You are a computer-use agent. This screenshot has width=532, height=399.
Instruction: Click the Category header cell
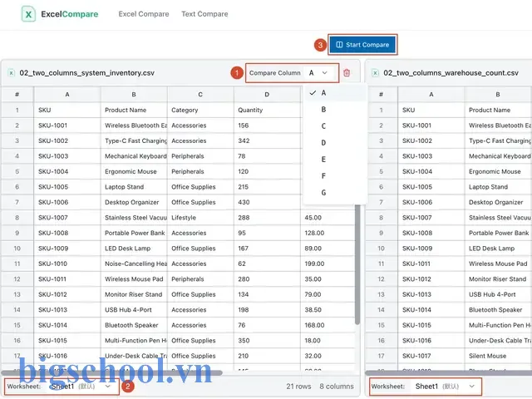click(200, 110)
